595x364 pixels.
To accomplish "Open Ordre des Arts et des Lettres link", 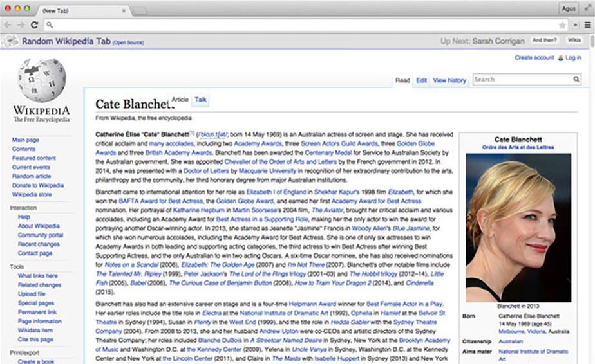I will [x=518, y=147].
